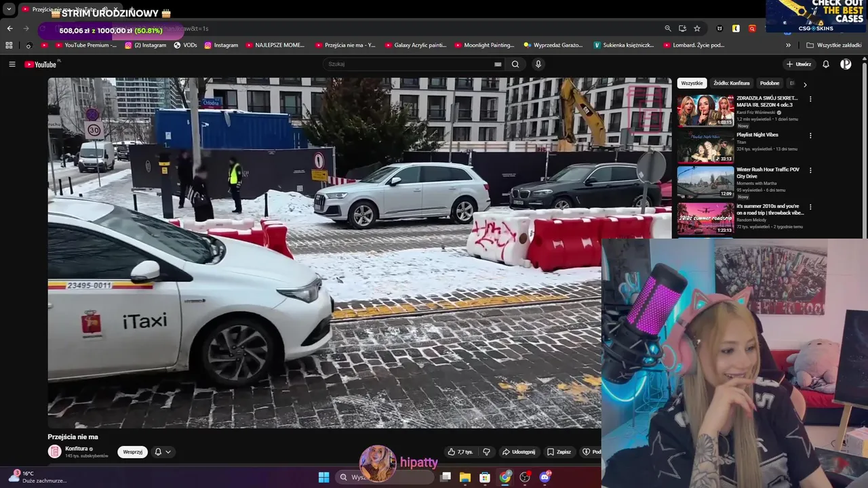Expand hidden bookmarks with the double chevron
Screen dimensions: 868x488
788,45
